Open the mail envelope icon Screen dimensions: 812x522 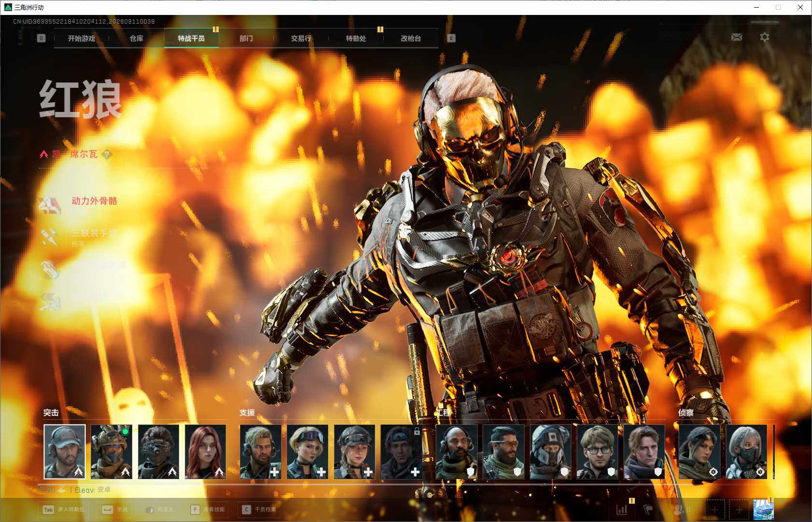tap(737, 37)
